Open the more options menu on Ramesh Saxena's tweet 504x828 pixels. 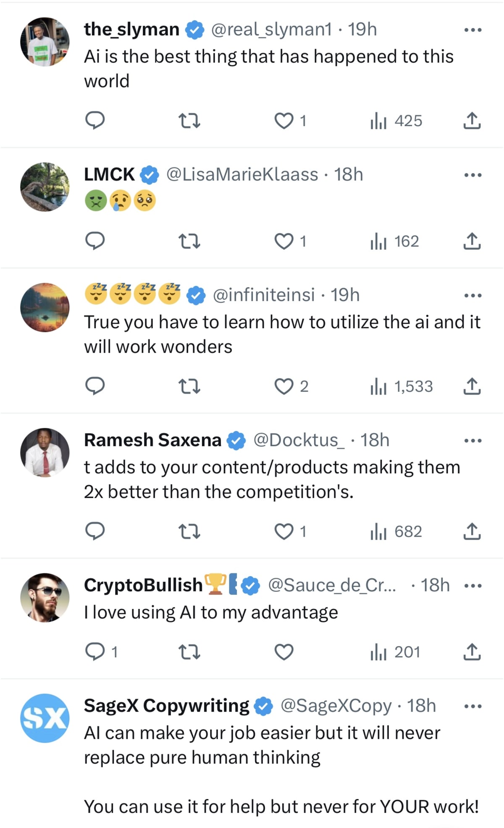pos(472,440)
